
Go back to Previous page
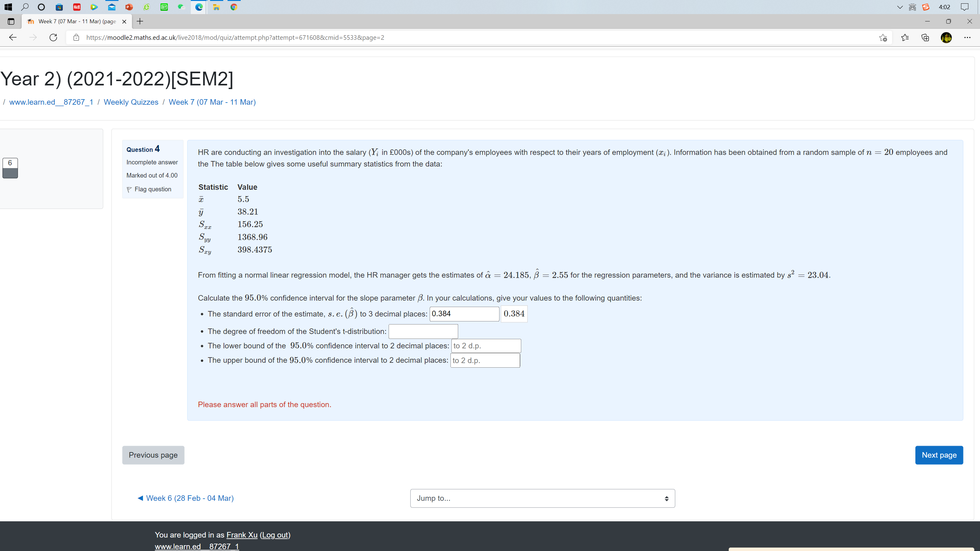point(153,455)
